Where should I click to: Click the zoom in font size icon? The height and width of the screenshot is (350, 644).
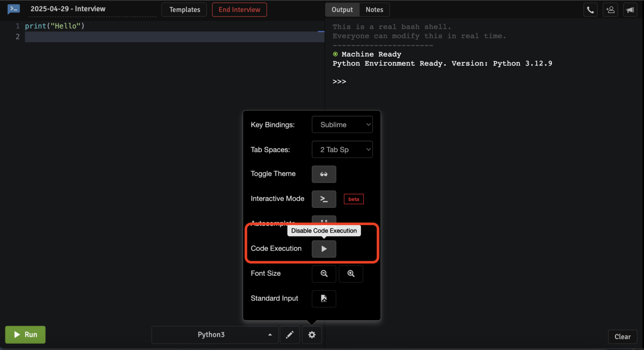[351, 274]
